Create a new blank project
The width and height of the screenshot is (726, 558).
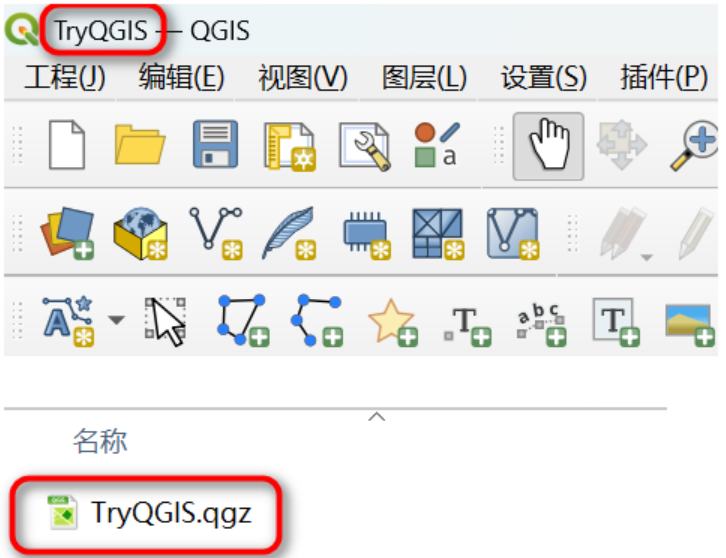click(x=67, y=145)
